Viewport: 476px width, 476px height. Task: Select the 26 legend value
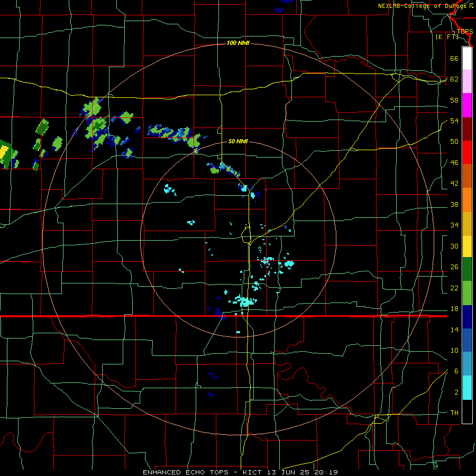[454, 267]
